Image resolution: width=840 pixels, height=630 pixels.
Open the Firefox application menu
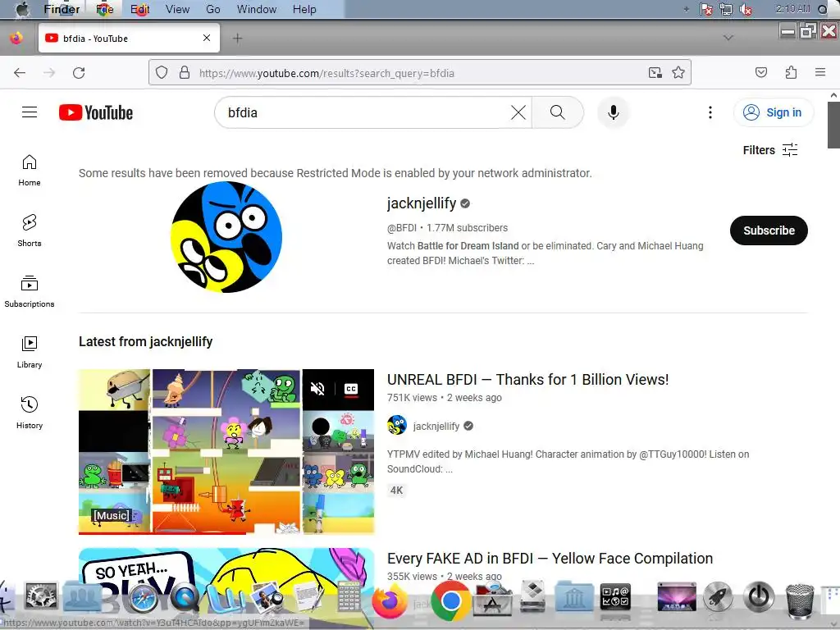pos(819,72)
